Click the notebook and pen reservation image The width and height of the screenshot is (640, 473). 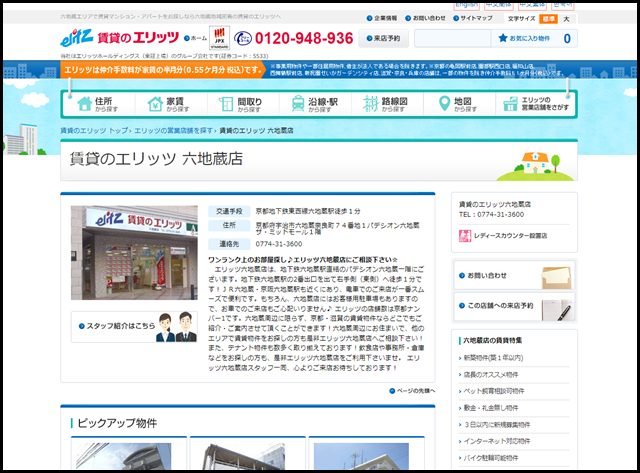[556, 310]
